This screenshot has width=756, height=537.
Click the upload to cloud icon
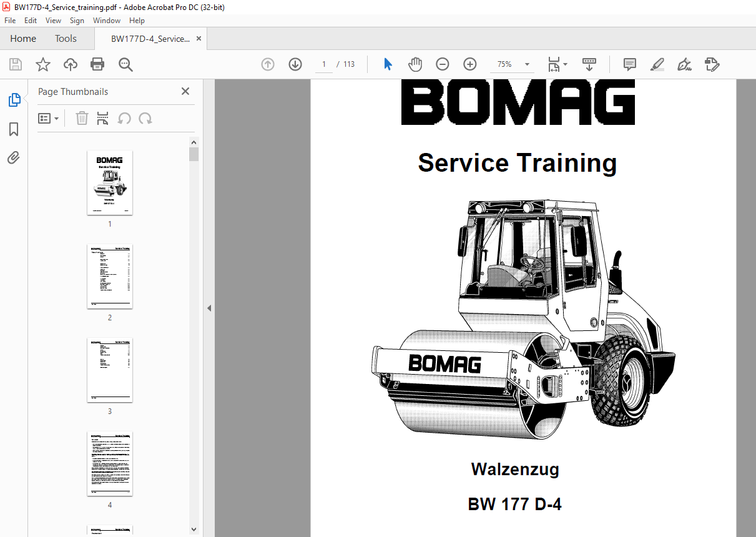[x=71, y=64]
